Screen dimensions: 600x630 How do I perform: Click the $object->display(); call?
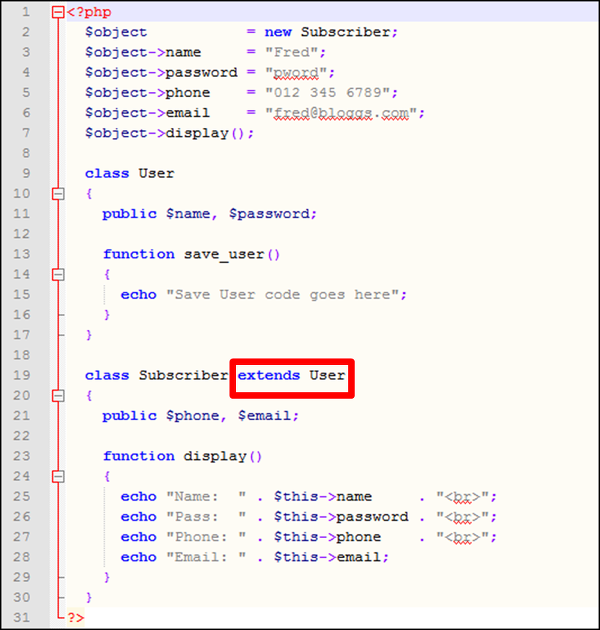pyautogui.click(x=169, y=133)
